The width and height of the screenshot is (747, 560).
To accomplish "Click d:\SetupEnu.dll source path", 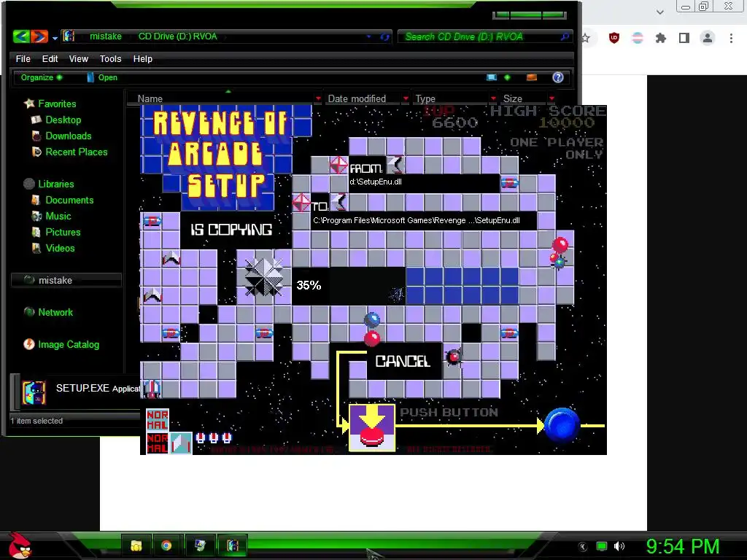I will click(376, 182).
